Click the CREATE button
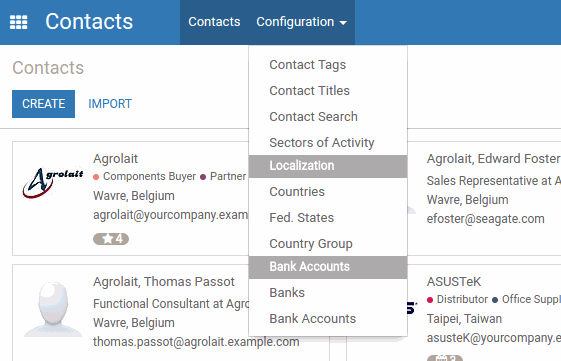The width and height of the screenshot is (561, 361). point(43,104)
